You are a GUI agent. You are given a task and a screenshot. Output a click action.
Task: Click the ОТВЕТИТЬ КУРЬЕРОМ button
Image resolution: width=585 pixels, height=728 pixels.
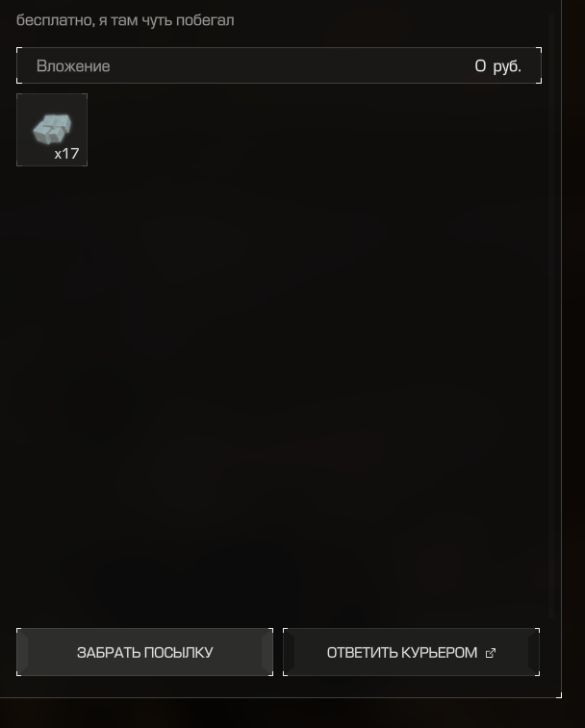[x=411, y=652]
